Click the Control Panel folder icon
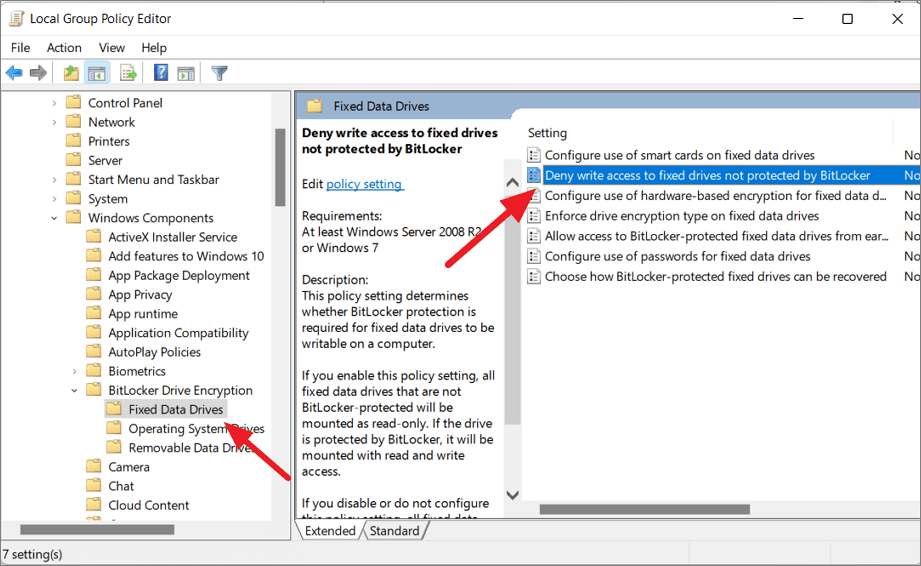Image resolution: width=921 pixels, height=566 pixels. pos(73,102)
